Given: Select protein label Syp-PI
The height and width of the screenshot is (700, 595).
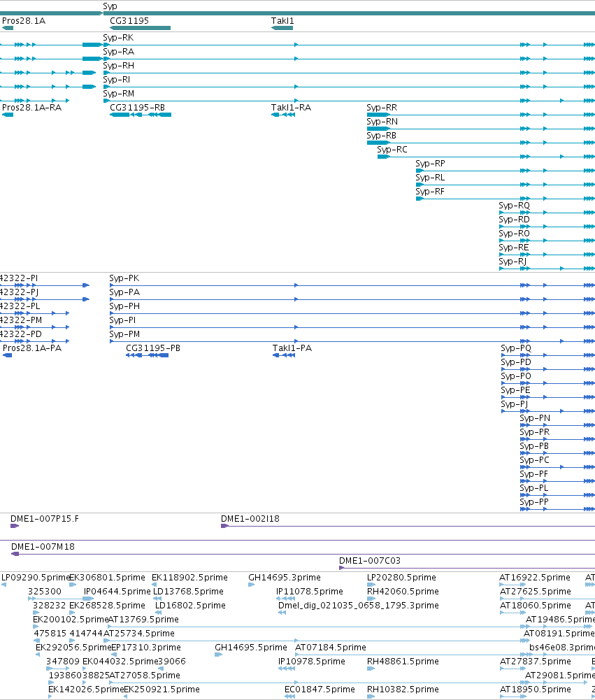Looking at the screenshot, I should coord(123,320).
